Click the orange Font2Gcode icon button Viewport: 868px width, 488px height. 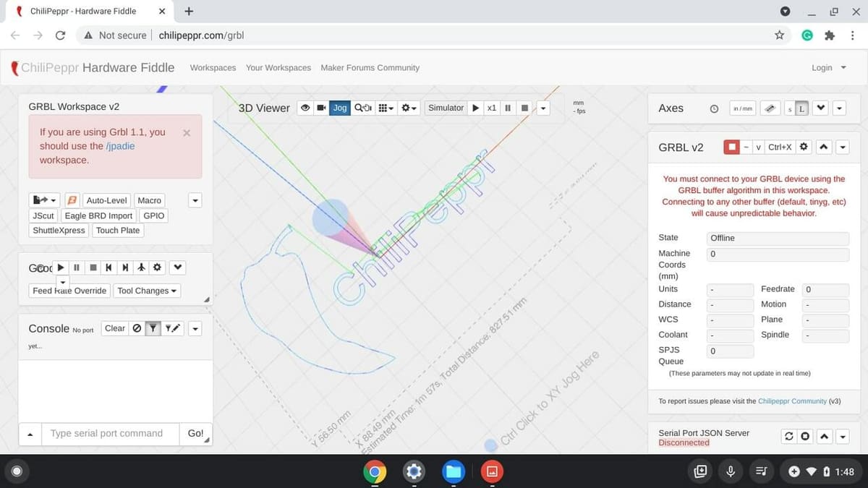tap(72, 200)
